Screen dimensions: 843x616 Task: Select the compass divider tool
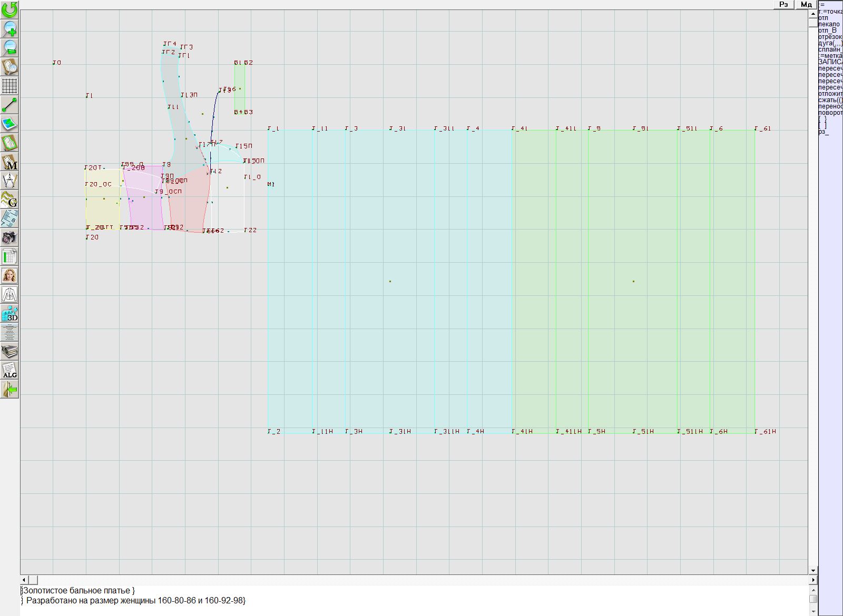pyautogui.click(x=9, y=181)
